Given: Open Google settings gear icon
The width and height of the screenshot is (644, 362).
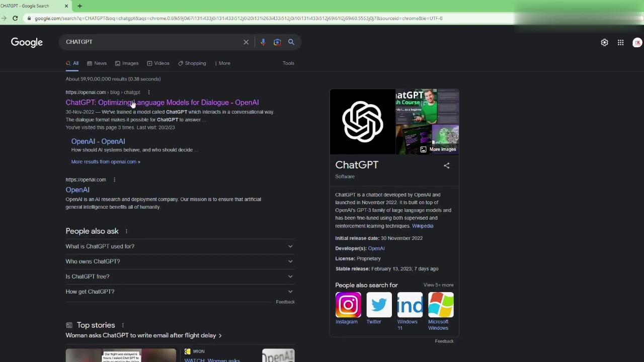Looking at the screenshot, I should coord(604,43).
